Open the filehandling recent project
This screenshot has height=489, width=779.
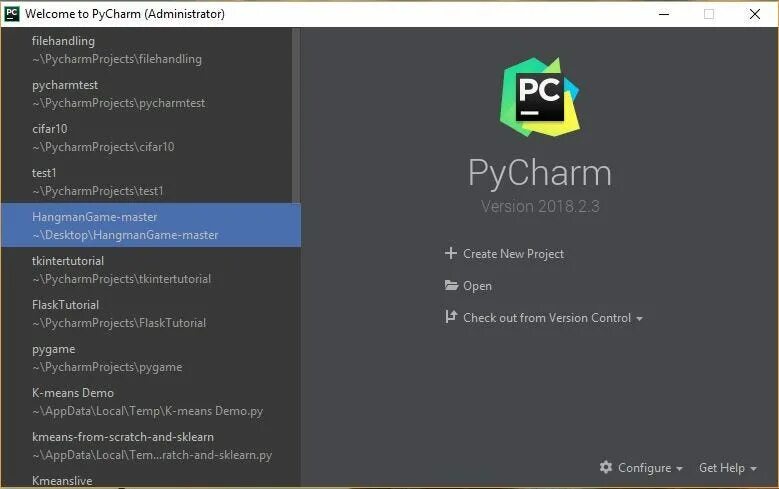click(151, 50)
